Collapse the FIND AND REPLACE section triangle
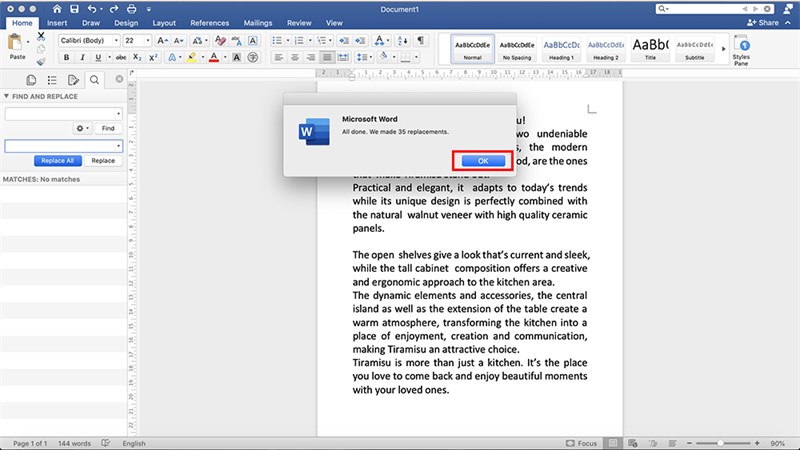This screenshot has width=800, height=450. point(6,96)
